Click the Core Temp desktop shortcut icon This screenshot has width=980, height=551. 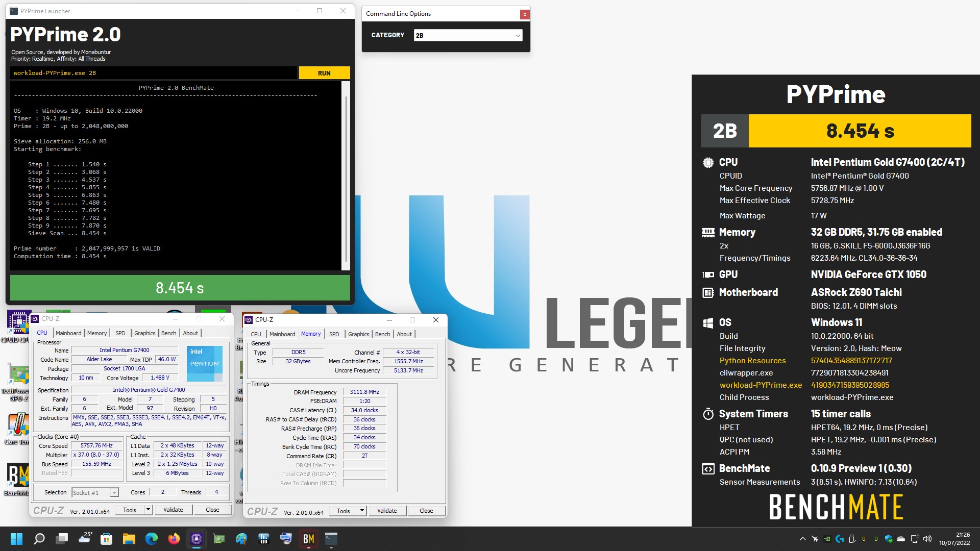pos(17,428)
